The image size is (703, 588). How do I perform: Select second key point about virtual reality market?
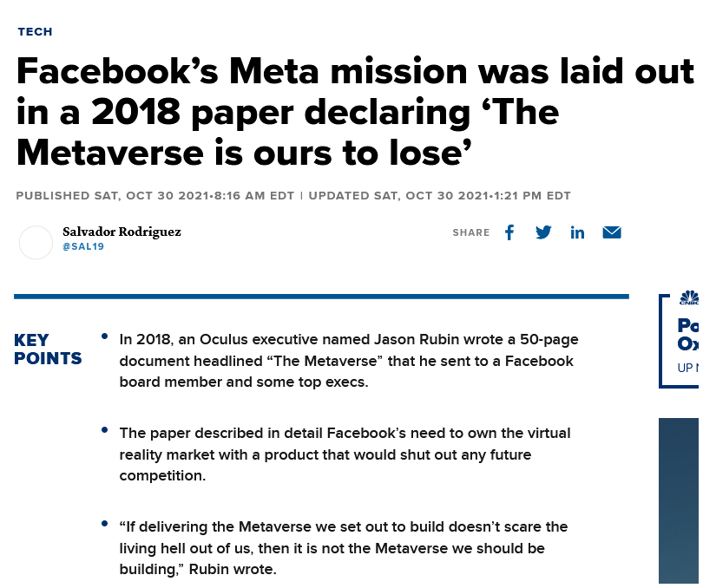point(345,454)
